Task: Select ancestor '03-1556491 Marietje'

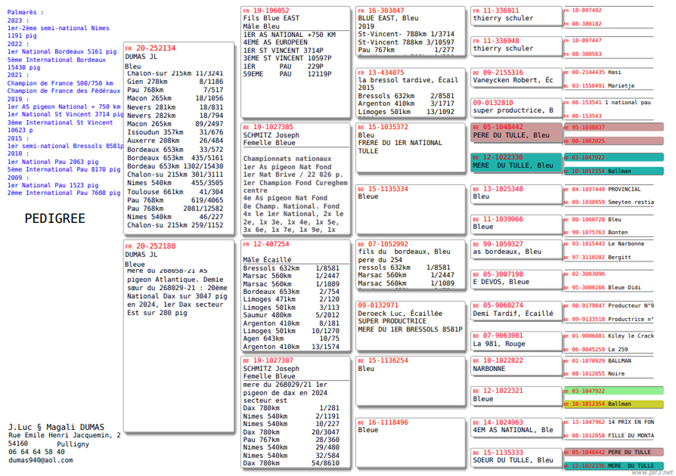Action: [599, 86]
